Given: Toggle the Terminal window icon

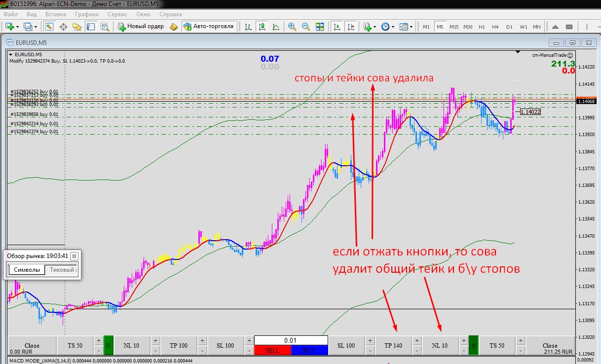Looking at the screenshot, I should coord(92,26).
